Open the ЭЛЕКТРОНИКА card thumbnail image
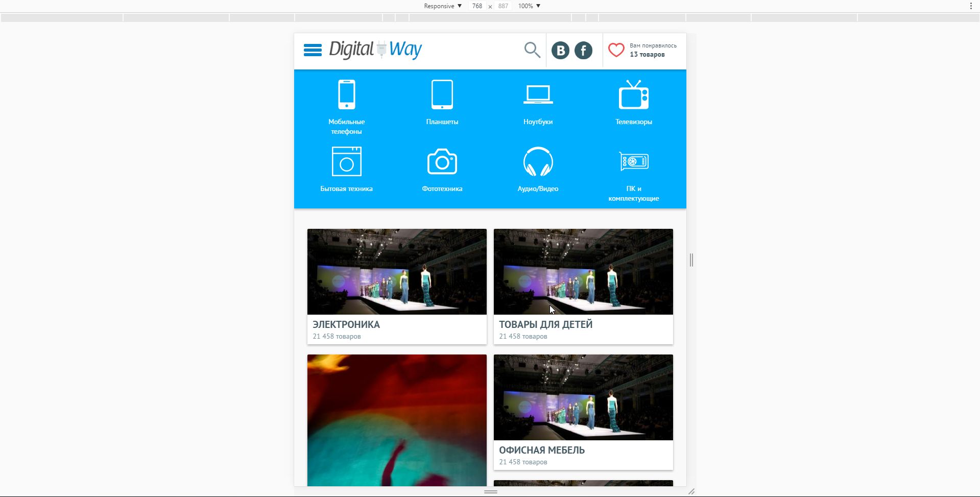The height and width of the screenshot is (497, 980). (397, 272)
